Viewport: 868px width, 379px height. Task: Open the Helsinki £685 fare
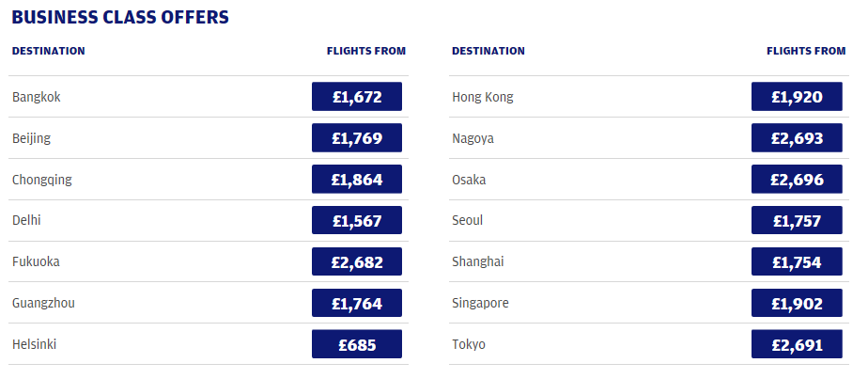357,344
